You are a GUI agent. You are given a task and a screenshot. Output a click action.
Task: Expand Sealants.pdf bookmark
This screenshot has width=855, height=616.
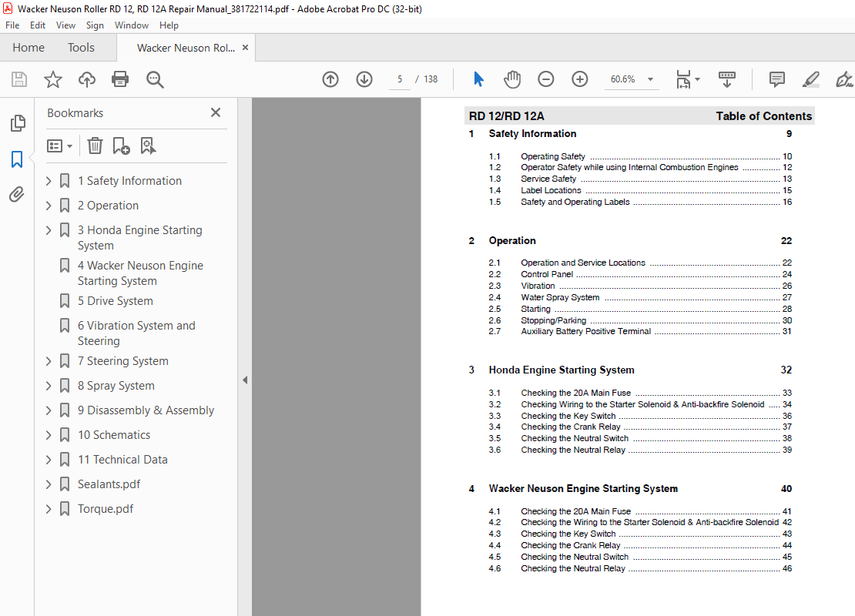49,484
